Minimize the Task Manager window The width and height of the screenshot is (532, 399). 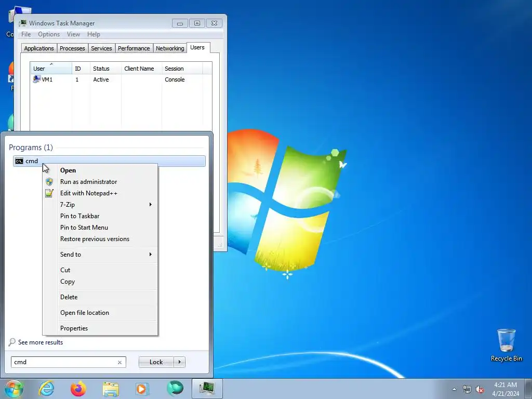coord(180,23)
